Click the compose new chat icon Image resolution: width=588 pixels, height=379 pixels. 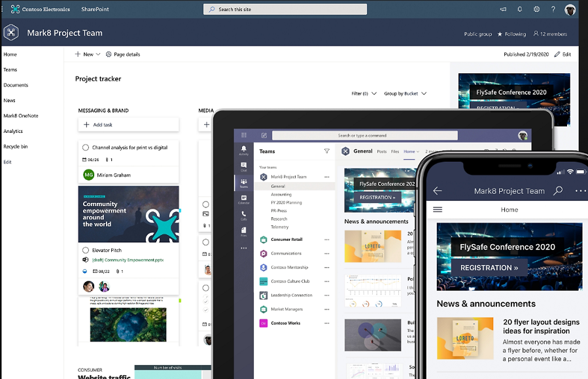pyautogui.click(x=264, y=135)
